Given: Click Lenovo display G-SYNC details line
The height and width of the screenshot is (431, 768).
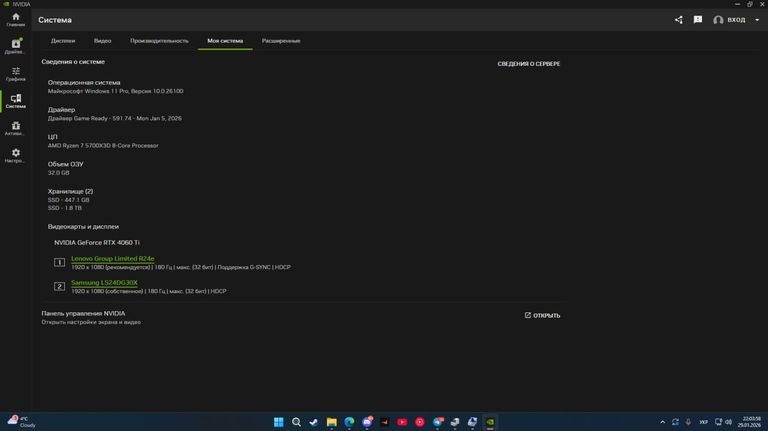Looking at the screenshot, I should [181, 267].
